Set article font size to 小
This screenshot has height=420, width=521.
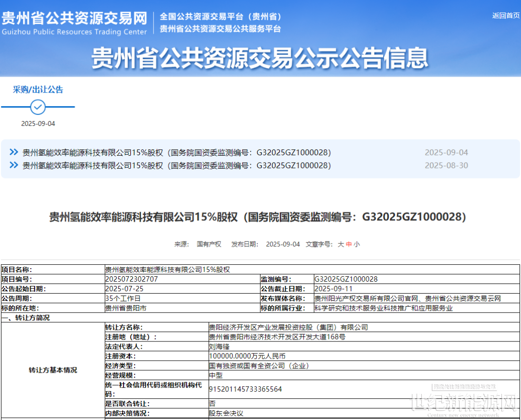tap(356, 244)
